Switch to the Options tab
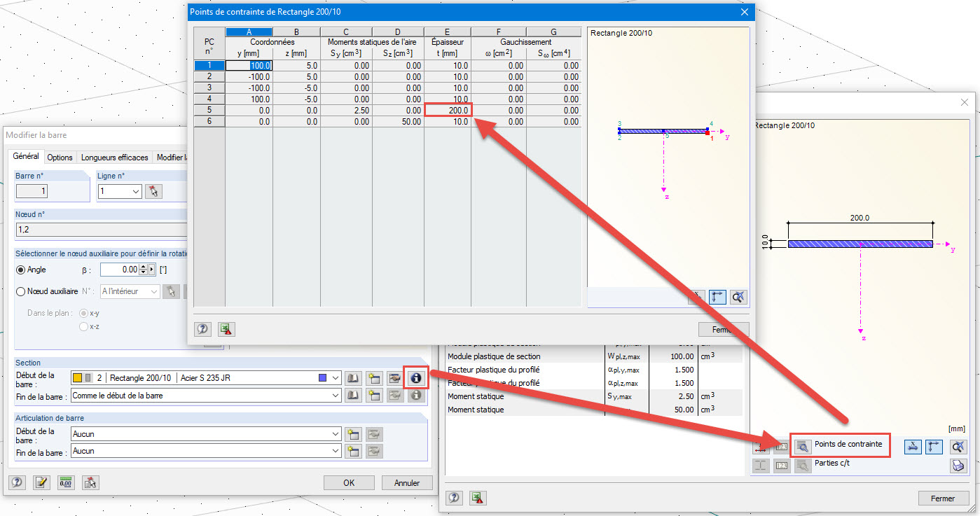The height and width of the screenshot is (516, 980). pyautogui.click(x=60, y=158)
